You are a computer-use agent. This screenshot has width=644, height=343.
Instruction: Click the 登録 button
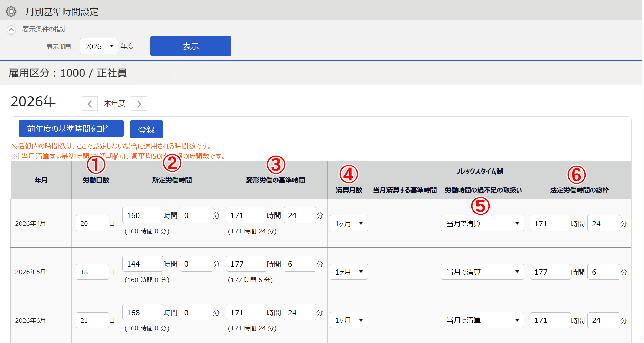tap(147, 129)
